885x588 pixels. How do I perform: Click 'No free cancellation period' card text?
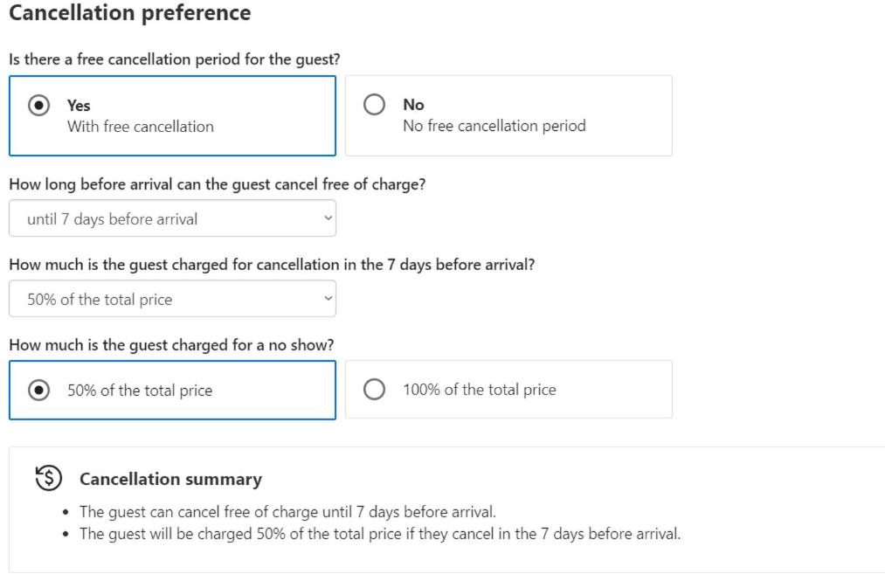[494, 126]
